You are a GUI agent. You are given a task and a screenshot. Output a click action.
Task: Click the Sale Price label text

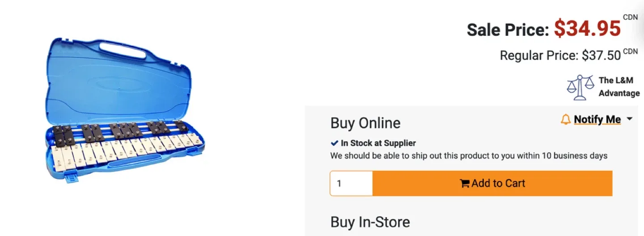pyautogui.click(x=508, y=30)
